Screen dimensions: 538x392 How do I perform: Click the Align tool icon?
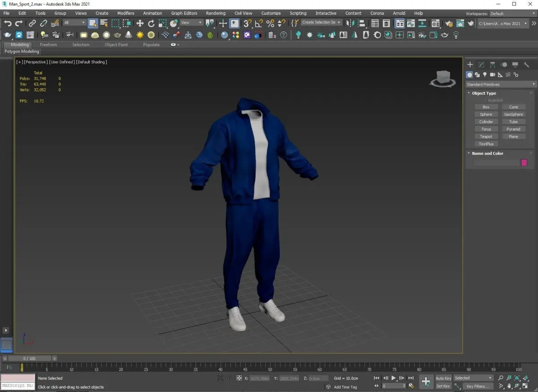[362, 23]
